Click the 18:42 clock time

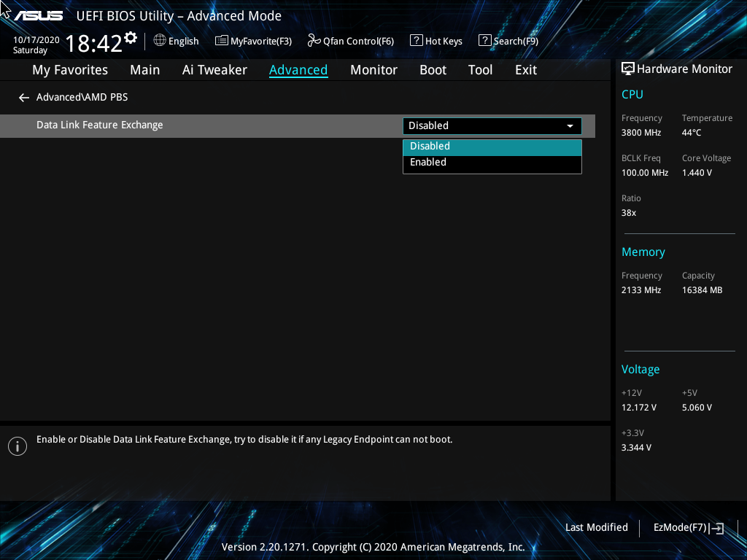(93, 43)
